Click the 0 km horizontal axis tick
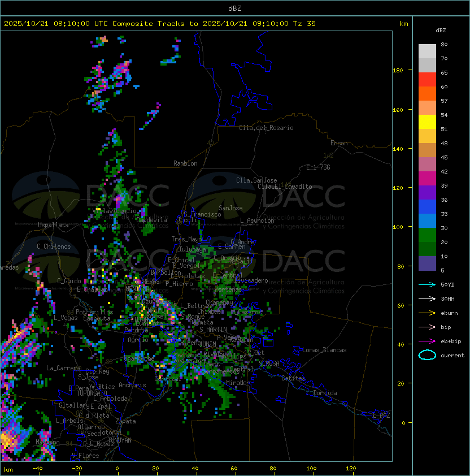The height and width of the screenshot is (476, 470). pyautogui.click(x=117, y=469)
